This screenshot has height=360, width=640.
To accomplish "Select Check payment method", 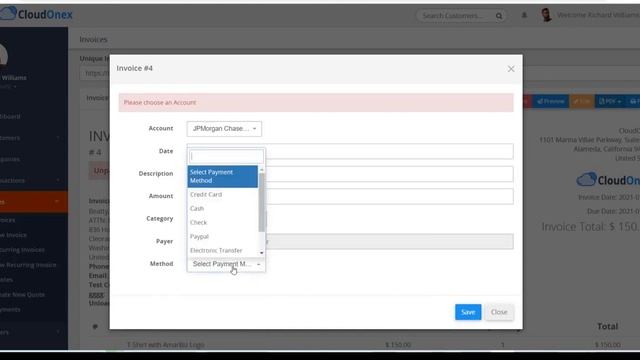I will (x=198, y=222).
